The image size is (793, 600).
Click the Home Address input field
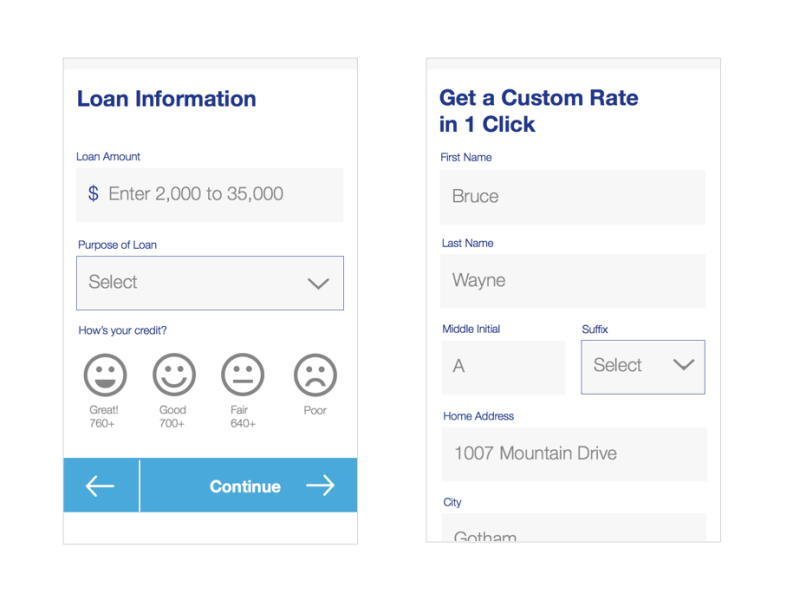point(574,454)
